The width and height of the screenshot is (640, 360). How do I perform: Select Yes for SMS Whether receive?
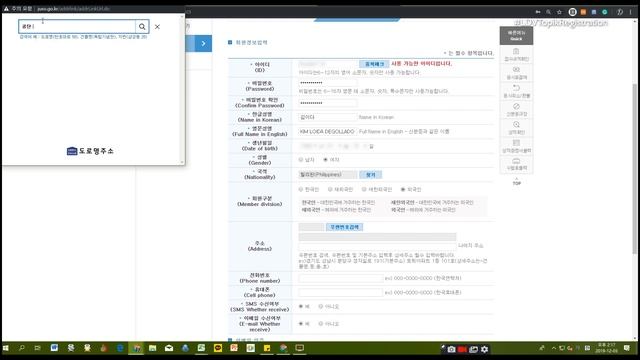pos(301,306)
